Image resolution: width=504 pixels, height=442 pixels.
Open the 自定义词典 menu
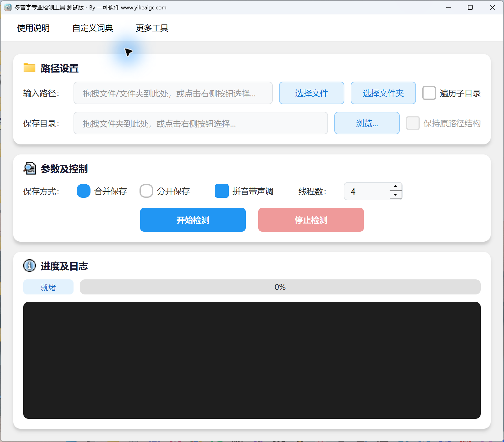pos(93,28)
